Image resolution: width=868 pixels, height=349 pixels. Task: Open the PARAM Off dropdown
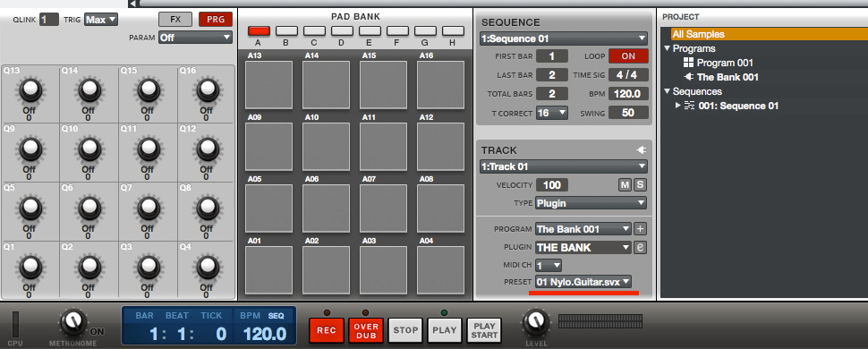[195, 38]
